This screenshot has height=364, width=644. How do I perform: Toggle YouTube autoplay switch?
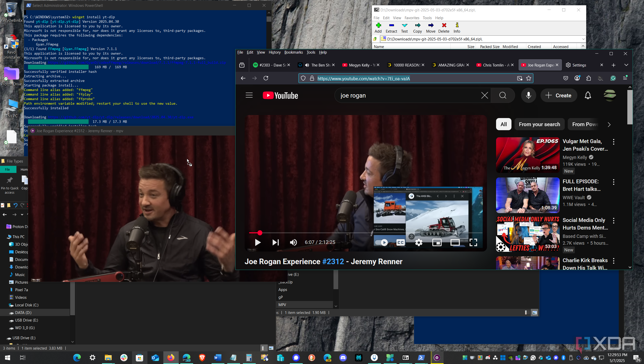pyautogui.click(x=382, y=242)
